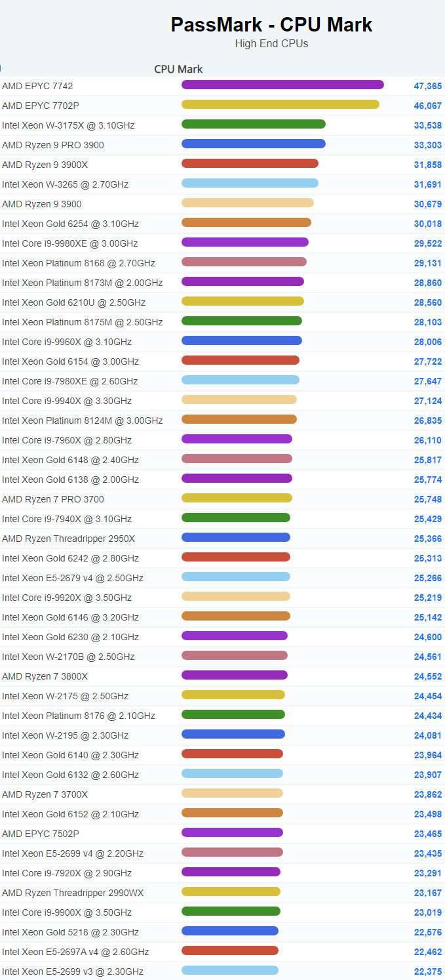Select AMD Ryzen Threadripper 2950X
This screenshot has height=980, width=445.
tap(69, 539)
